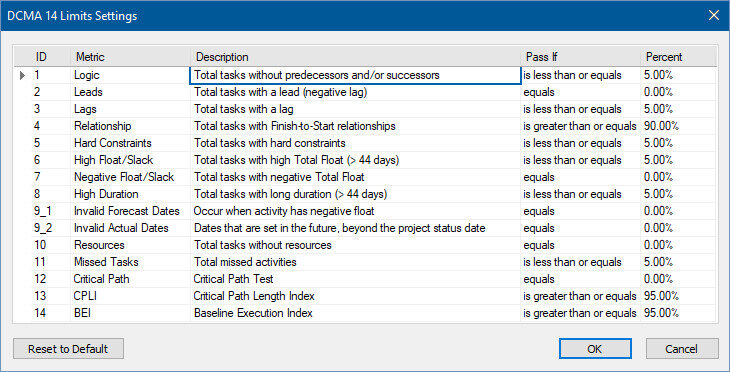730x372 pixels.
Task: Close the DCMA 14 Limits Settings dialog
Action: tap(714, 15)
